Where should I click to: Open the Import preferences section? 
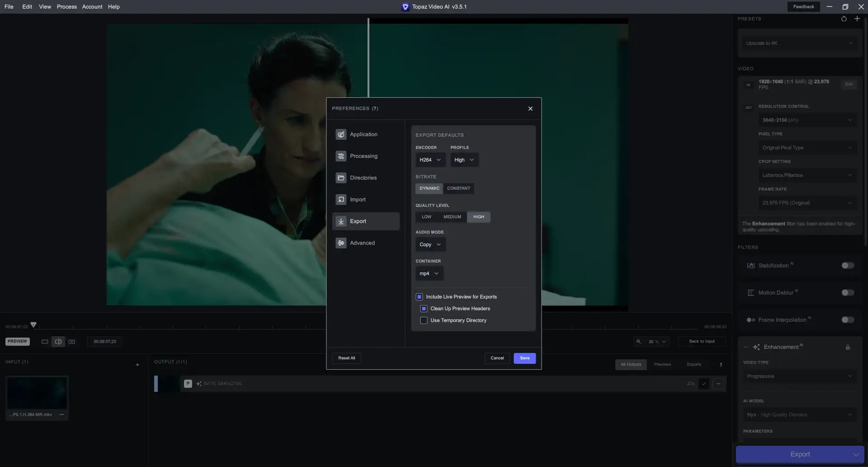pyautogui.click(x=366, y=200)
